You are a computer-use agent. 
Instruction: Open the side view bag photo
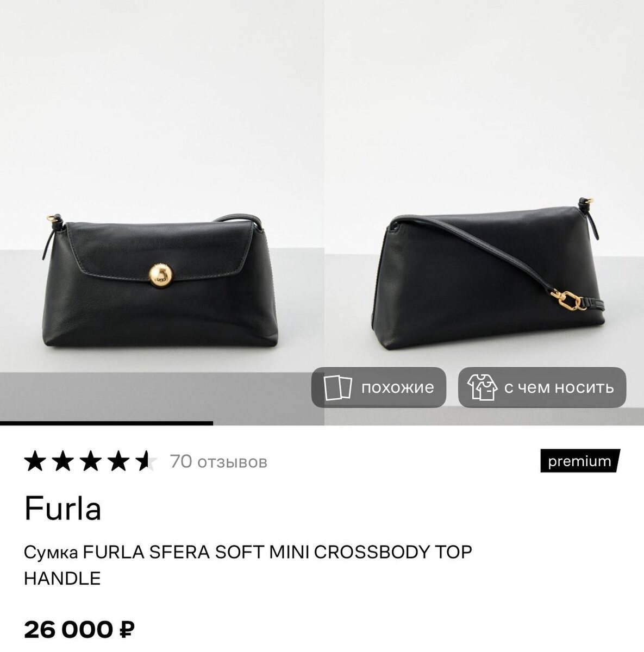pos(484,212)
